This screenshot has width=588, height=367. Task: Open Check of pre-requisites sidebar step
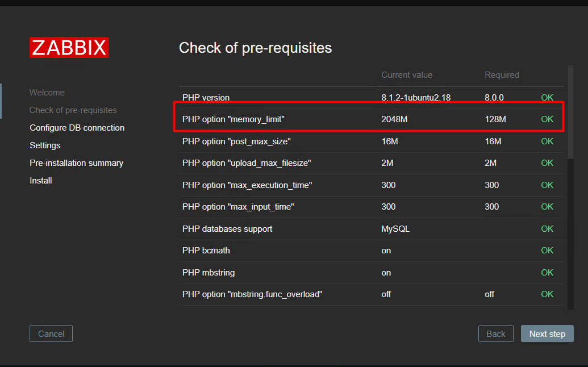(73, 110)
